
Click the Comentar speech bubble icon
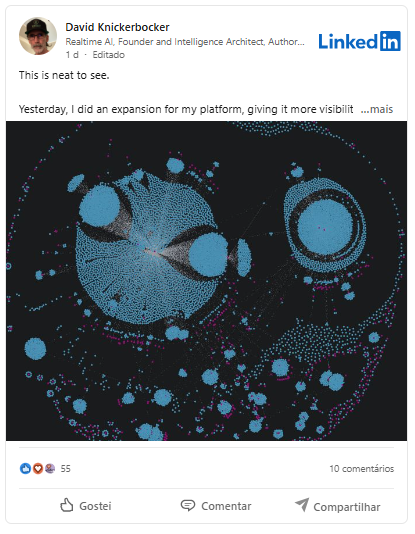click(188, 505)
